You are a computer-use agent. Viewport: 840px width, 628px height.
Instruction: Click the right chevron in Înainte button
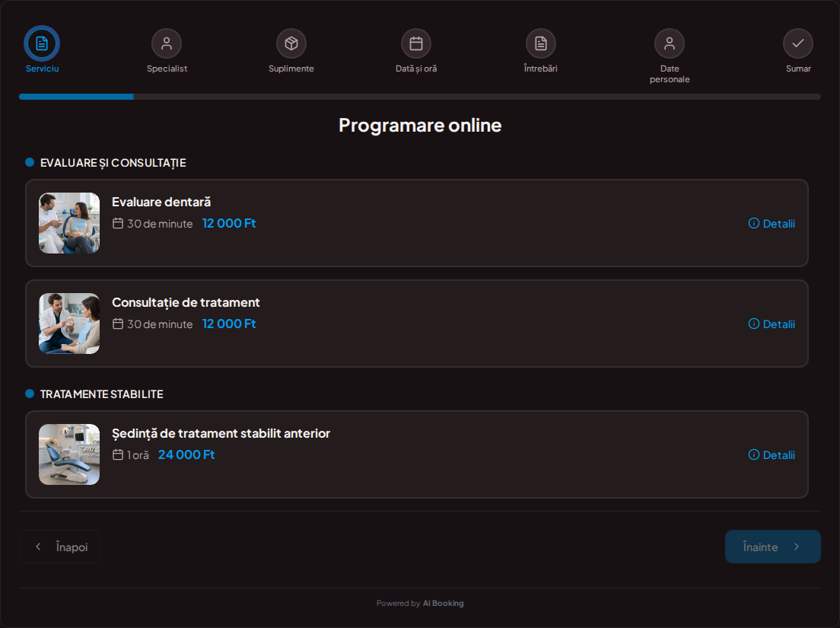797,547
